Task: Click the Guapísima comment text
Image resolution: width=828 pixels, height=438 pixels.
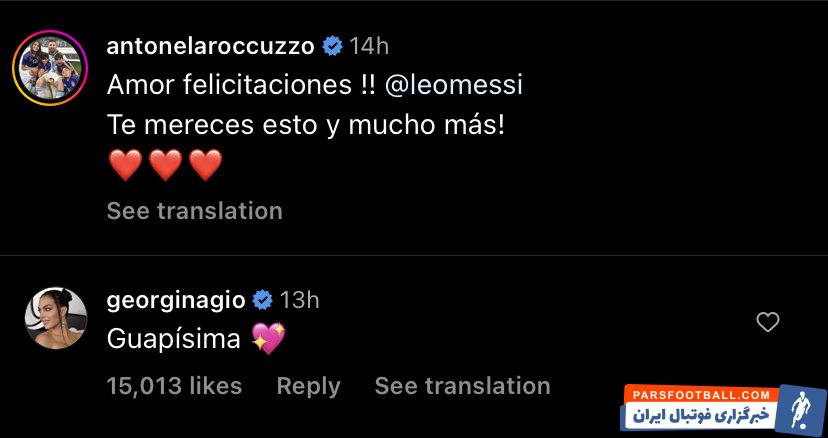Action: [174, 339]
